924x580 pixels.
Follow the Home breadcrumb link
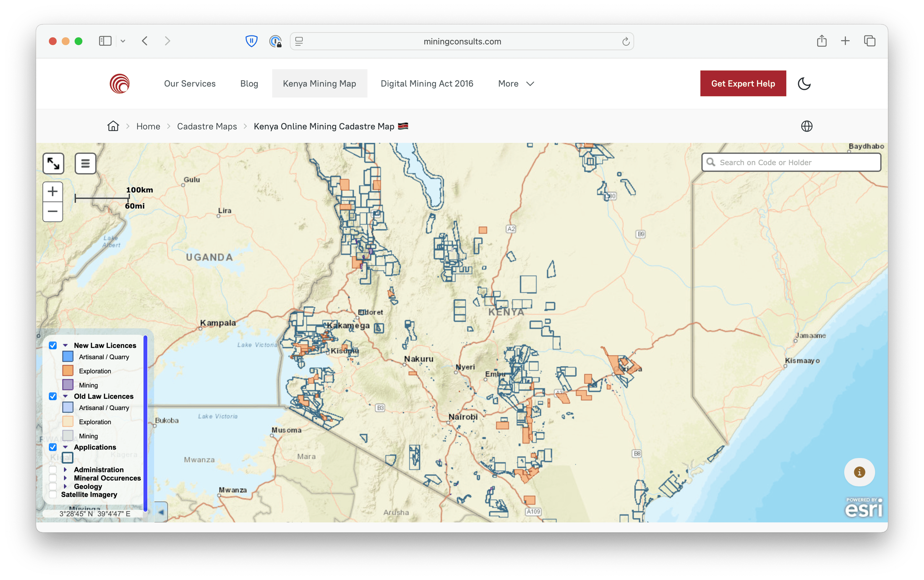(x=148, y=126)
